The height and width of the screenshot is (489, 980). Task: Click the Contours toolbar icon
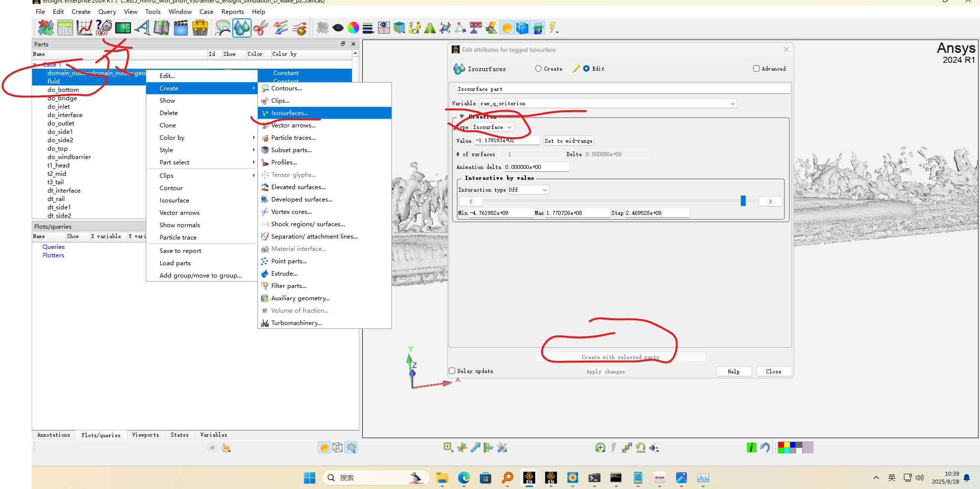[x=223, y=28]
